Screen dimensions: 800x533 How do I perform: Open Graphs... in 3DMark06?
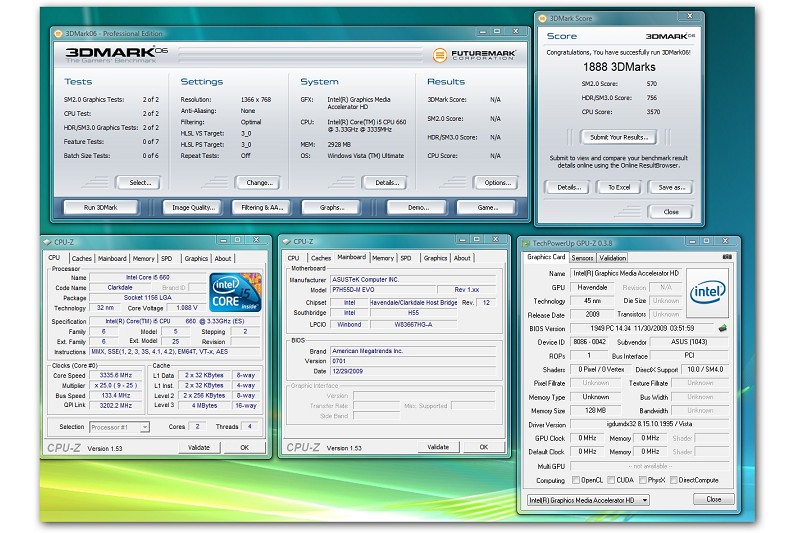[331, 208]
